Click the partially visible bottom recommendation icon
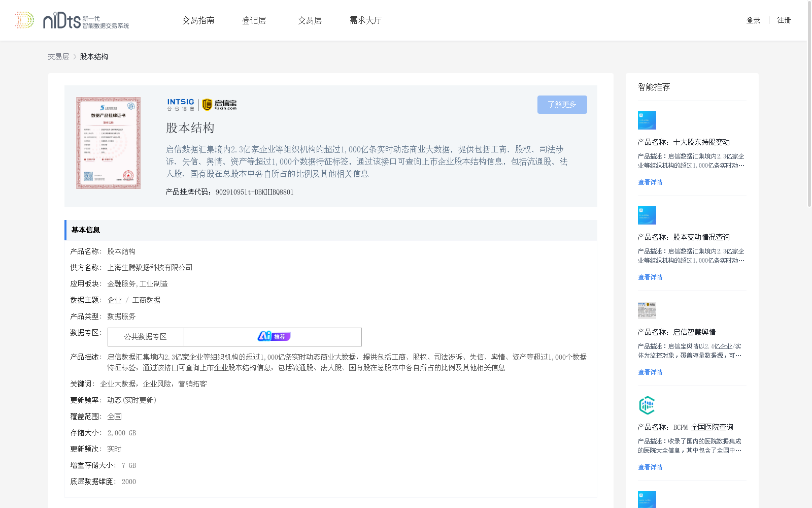This screenshot has height=508, width=812. [x=647, y=499]
